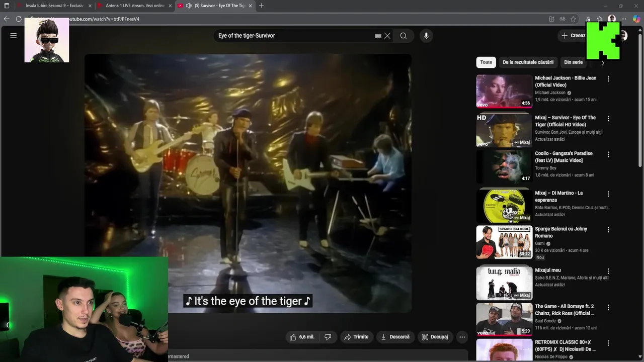The image size is (644, 362).
Task: Open options menu for Ali Bomaye video
Action: pyautogui.click(x=608, y=307)
